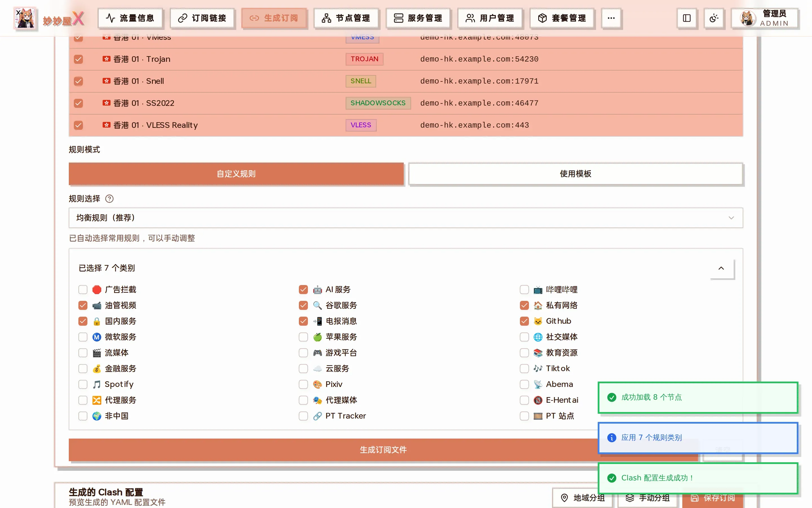Click the Clash 配置生成成功 toast
Image resolution: width=812 pixels, height=508 pixels.
tap(698, 478)
